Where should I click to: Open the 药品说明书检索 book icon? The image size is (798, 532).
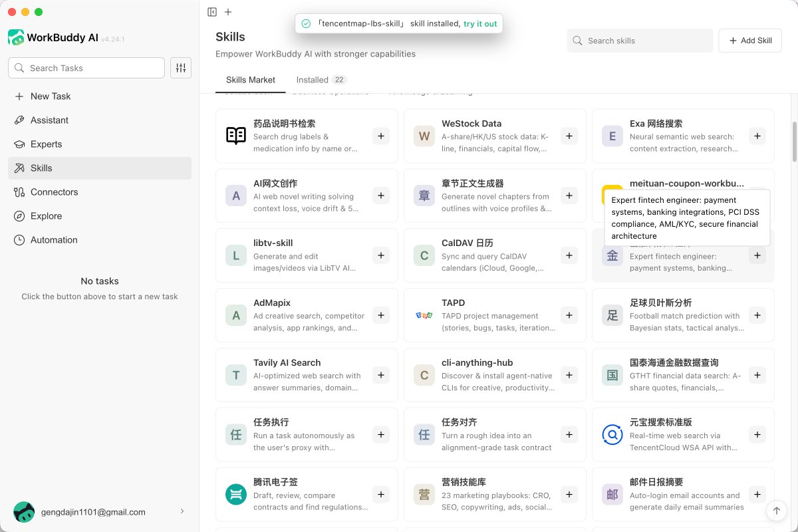(236, 136)
